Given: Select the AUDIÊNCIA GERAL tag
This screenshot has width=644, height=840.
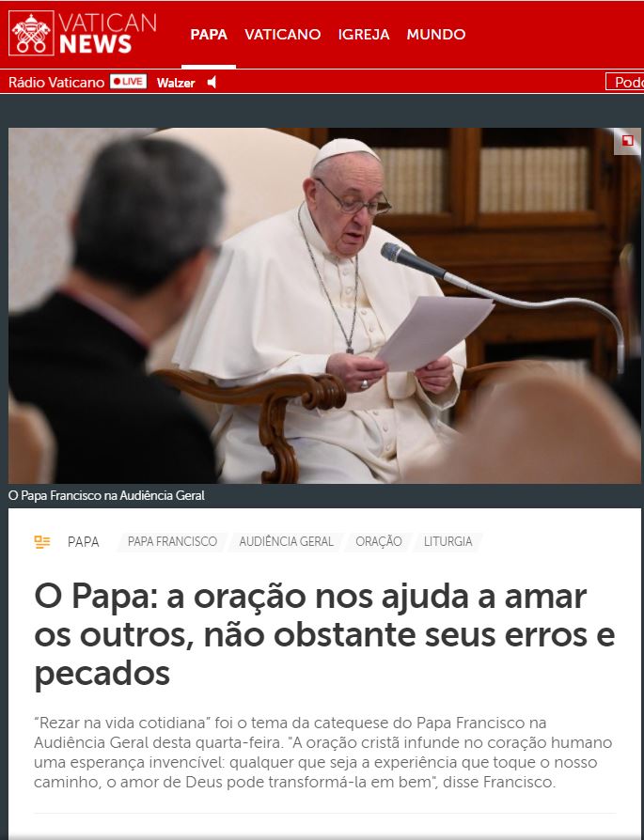Looking at the screenshot, I should click(x=287, y=541).
